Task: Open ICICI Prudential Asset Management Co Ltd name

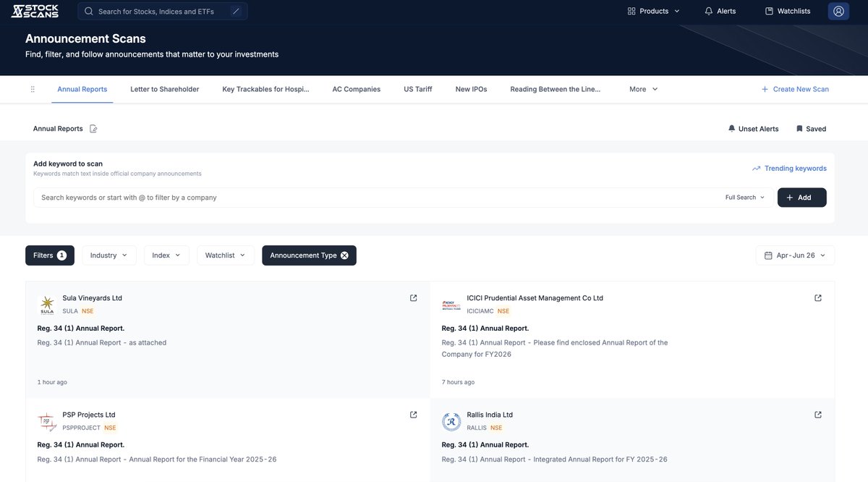Action: 535,298
